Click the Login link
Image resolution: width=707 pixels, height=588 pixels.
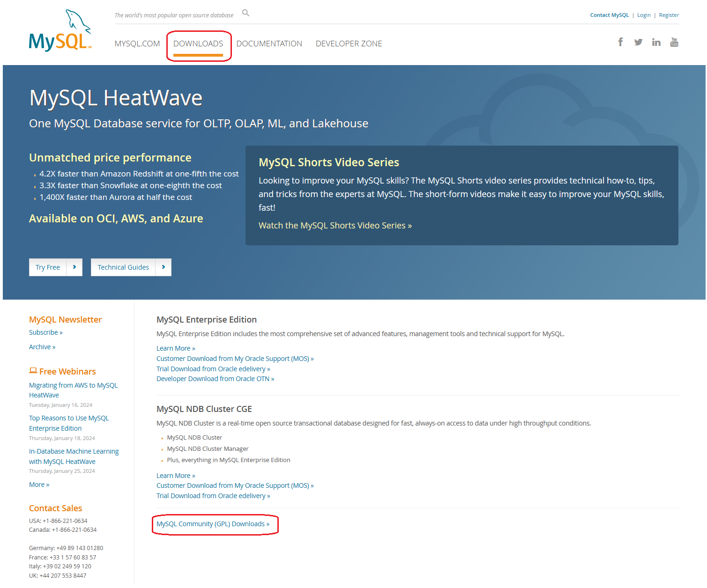click(x=644, y=15)
